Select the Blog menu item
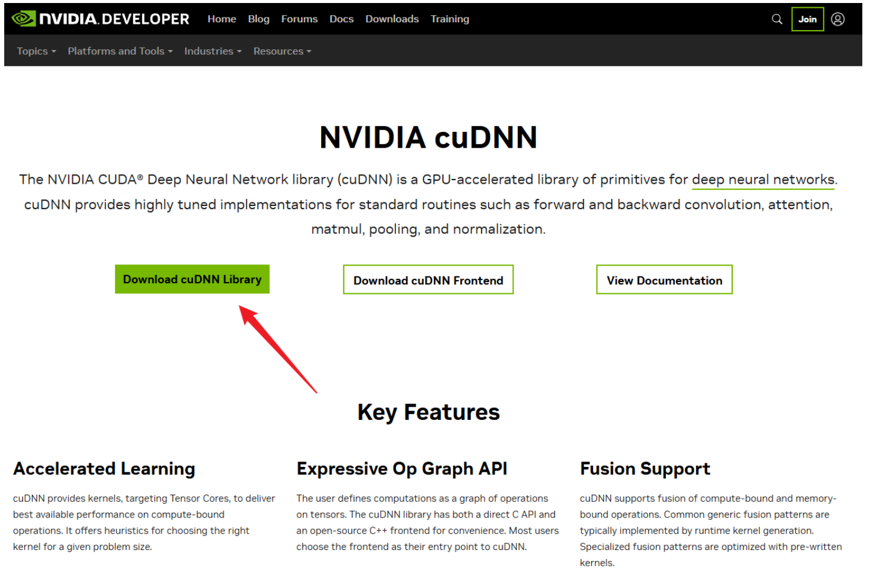The height and width of the screenshot is (588, 881). coord(259,19)
